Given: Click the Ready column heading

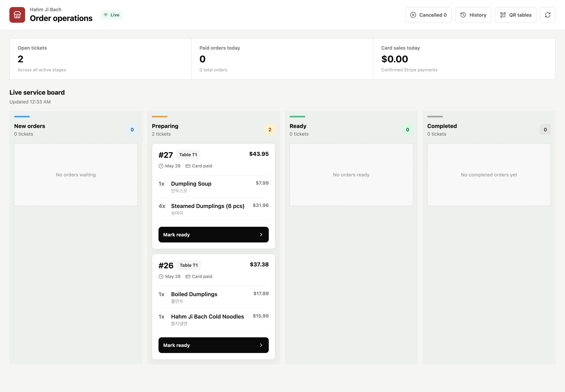Looking at the screenshot, I should [x=298, y=126].
